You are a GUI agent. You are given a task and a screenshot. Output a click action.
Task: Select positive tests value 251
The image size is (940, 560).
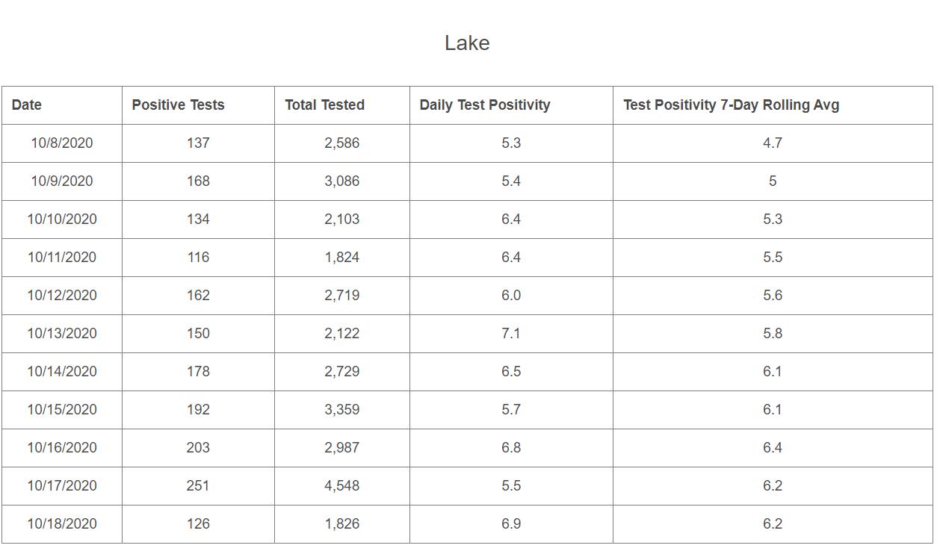[x=198, y=486]
